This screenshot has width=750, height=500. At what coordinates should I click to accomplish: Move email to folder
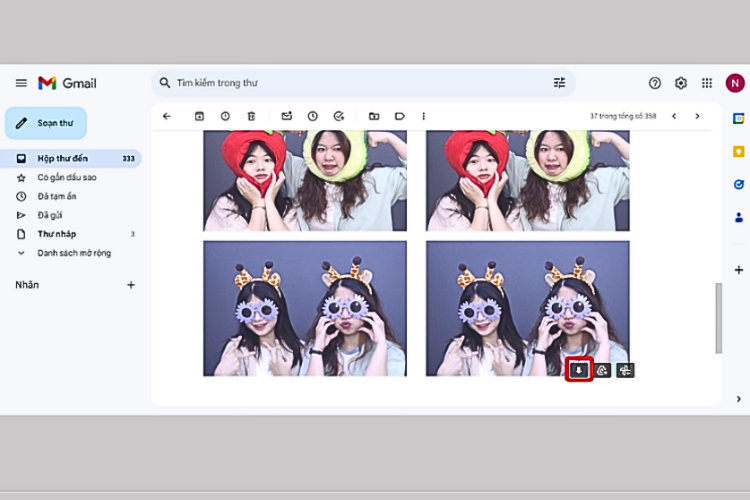374,116
